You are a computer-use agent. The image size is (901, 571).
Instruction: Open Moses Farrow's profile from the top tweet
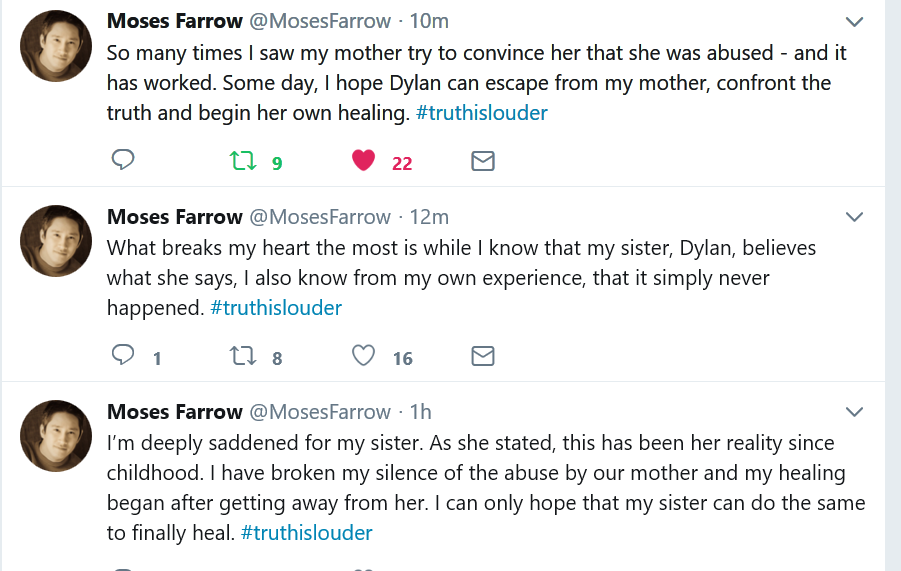coord(174,21)
